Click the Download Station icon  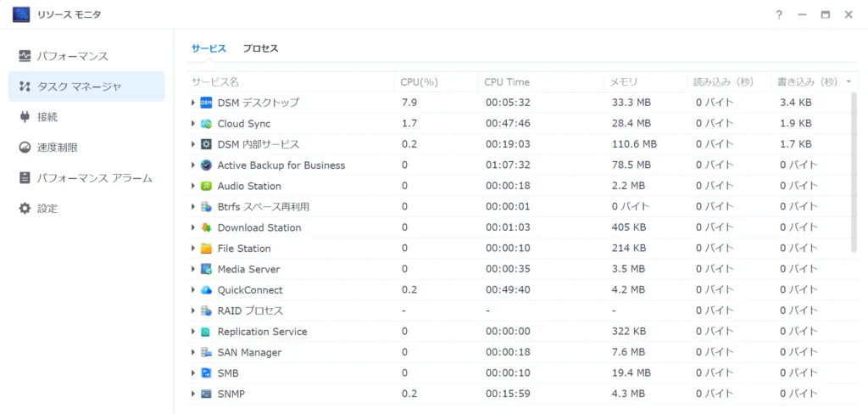coord(206,227)
